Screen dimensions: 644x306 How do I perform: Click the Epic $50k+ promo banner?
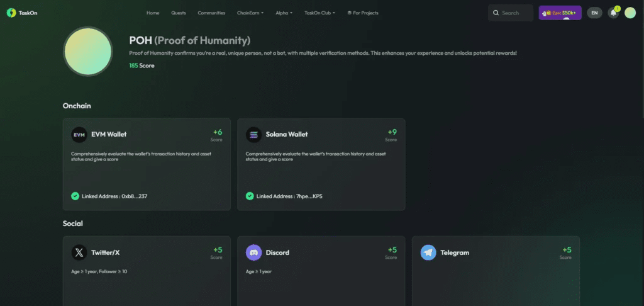(x=560, y=13)
